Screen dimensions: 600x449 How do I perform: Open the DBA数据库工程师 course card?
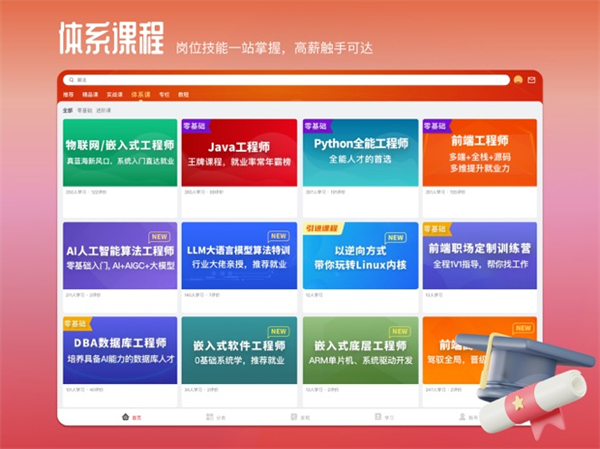click(x=120, y=351)
